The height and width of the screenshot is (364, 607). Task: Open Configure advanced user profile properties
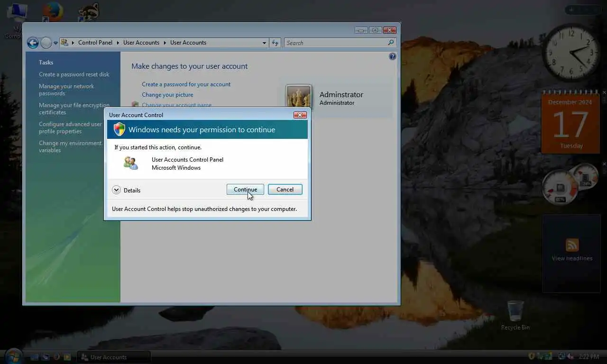[x=70, y=127]
